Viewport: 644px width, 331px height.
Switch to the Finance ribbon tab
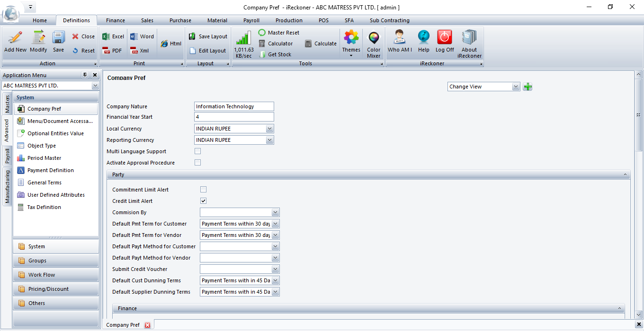116,20
